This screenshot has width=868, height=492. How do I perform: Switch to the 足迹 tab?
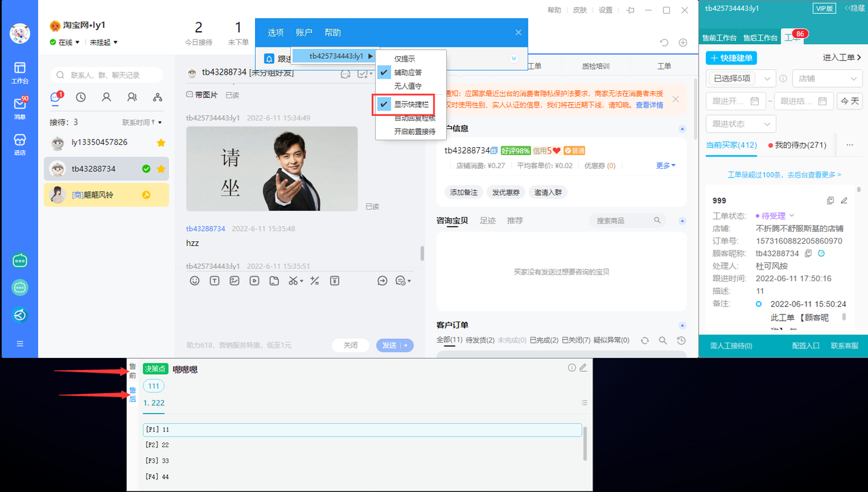[x=488, y=220]
